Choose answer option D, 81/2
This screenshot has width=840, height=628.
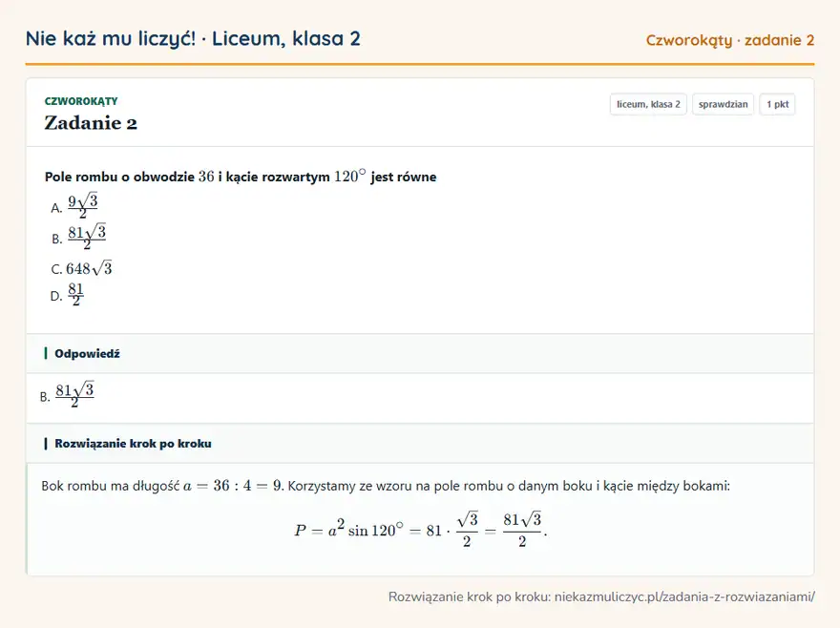pos(67,294)
